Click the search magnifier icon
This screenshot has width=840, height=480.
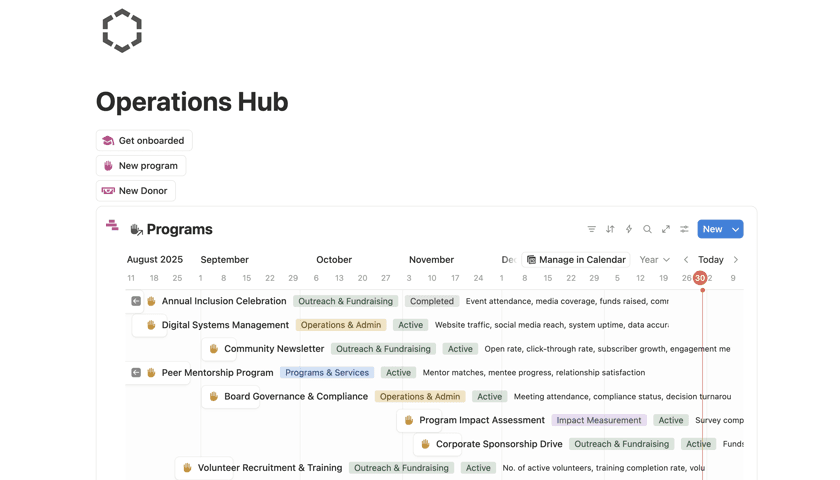click(x=647, y=229)
